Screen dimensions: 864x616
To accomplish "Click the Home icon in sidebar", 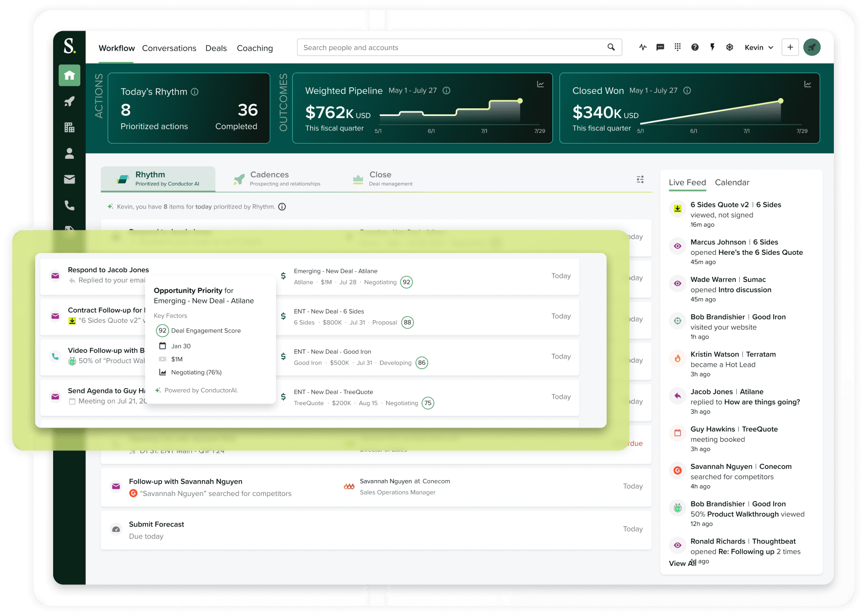I will pyautogui.click(x=69, y=76).
